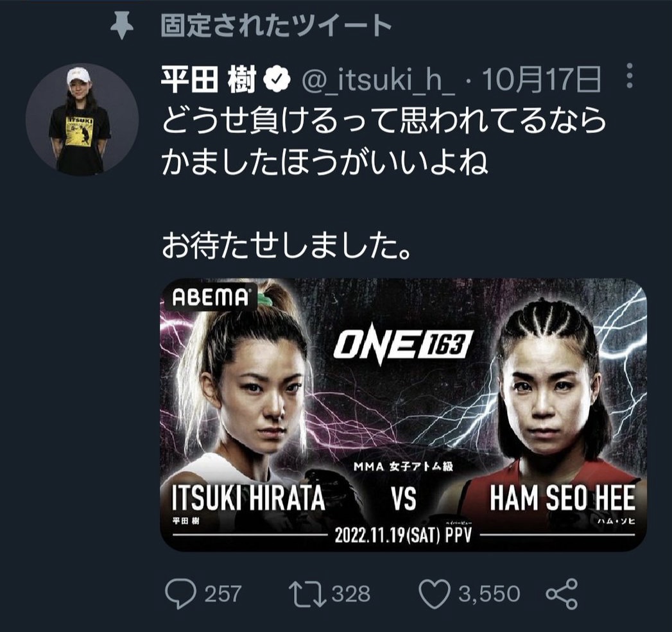Image resolution: width=672 pixels, height=632 pixels.
Task: Click the verified badge beside 平田 樹
Action: click(277, 80)
